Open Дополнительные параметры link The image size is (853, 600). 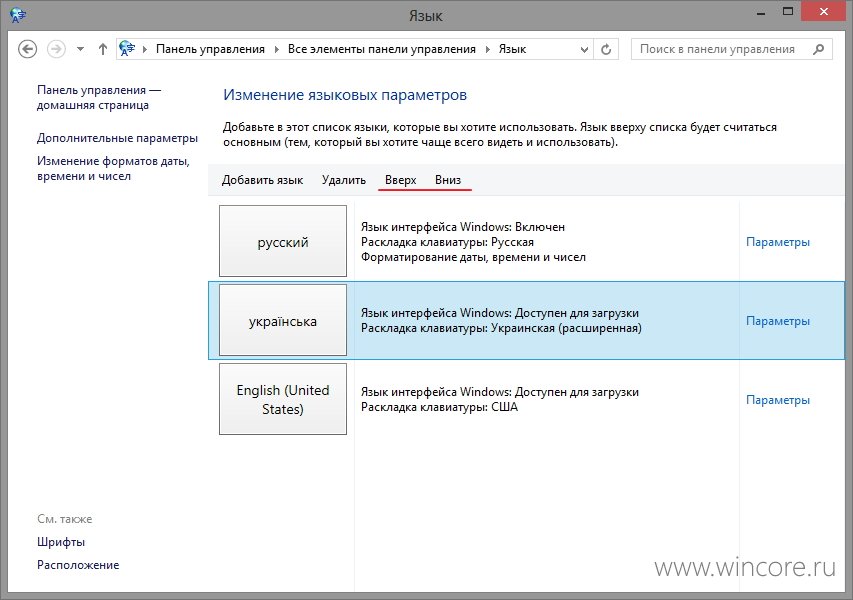(117, 138)
